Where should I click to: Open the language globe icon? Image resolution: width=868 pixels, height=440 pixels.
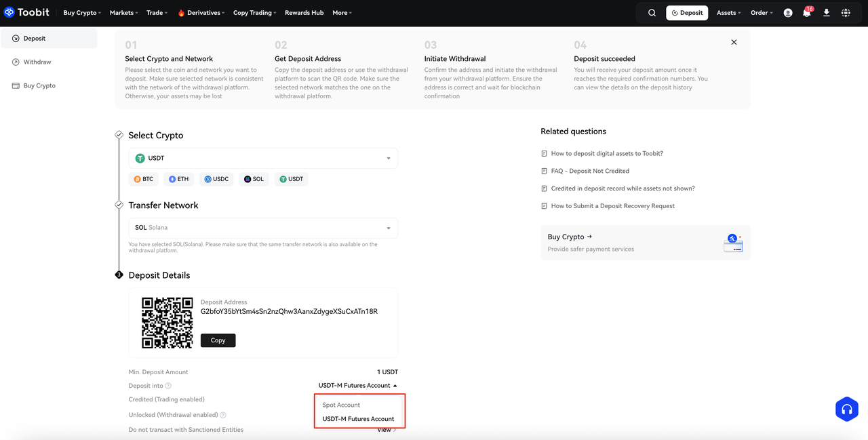(846, 13)
